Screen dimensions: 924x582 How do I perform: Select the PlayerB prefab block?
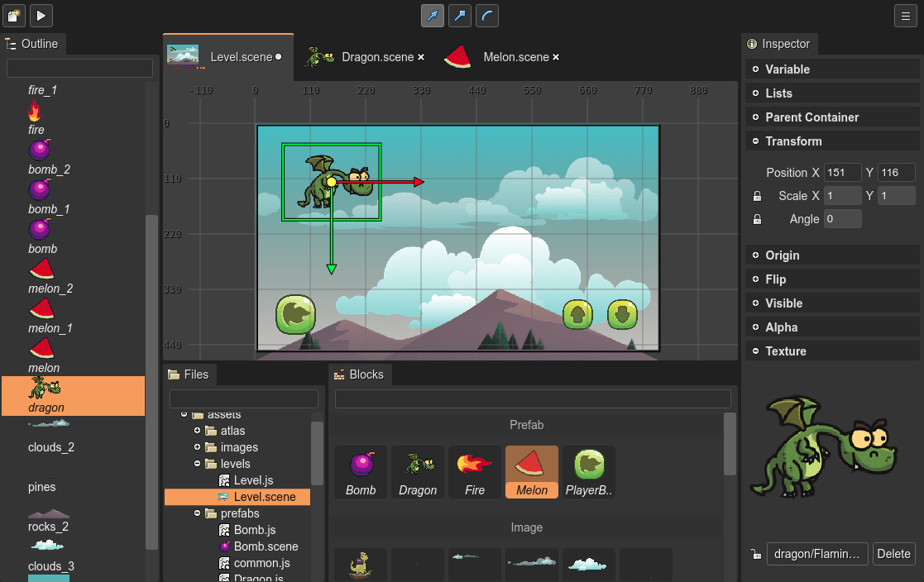588,471
